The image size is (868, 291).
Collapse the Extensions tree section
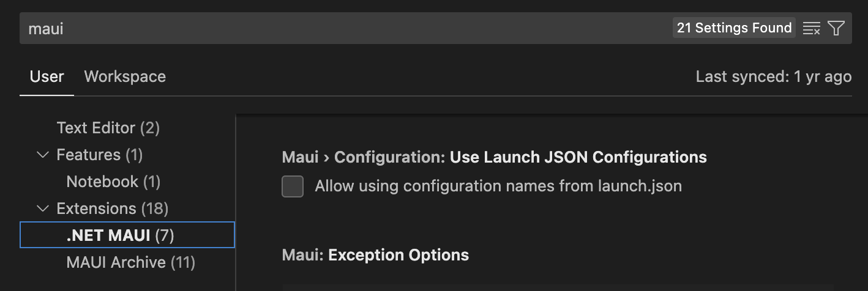(42, 208)
